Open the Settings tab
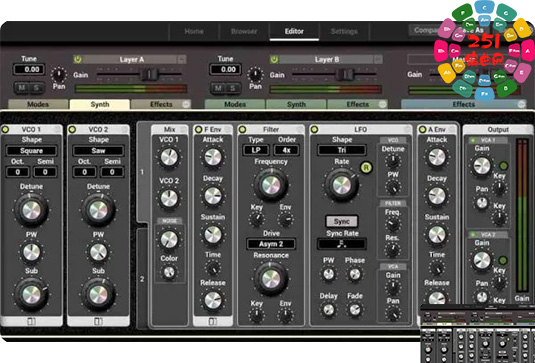Screen dimensions: 535x363 tap(344, 31)
